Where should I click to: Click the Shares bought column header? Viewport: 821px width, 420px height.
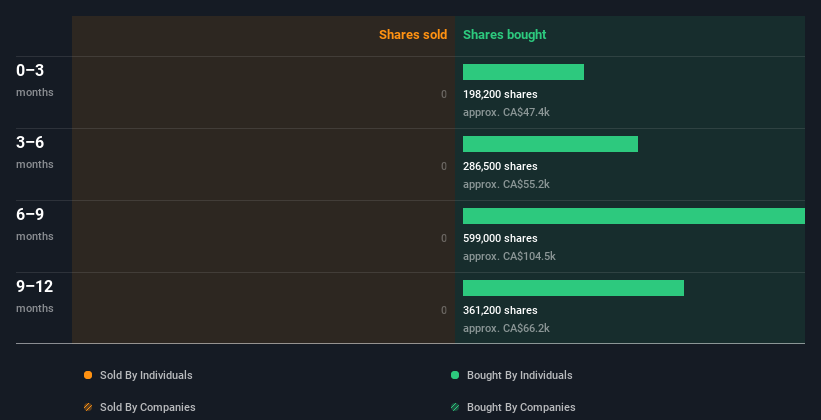[505, 35]
